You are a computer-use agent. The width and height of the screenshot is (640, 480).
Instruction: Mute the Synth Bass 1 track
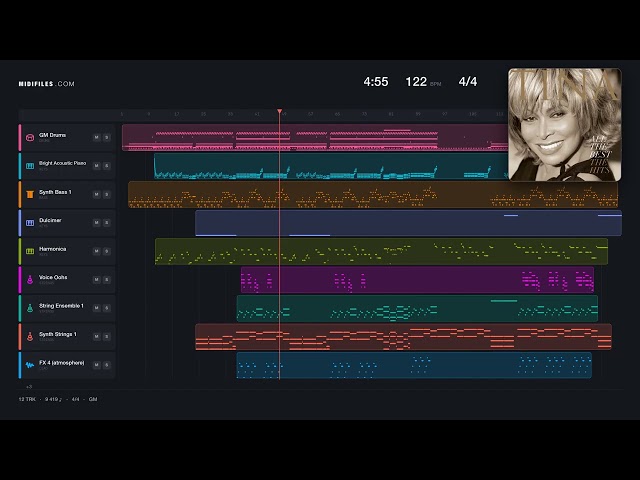[x=97, y=194]
